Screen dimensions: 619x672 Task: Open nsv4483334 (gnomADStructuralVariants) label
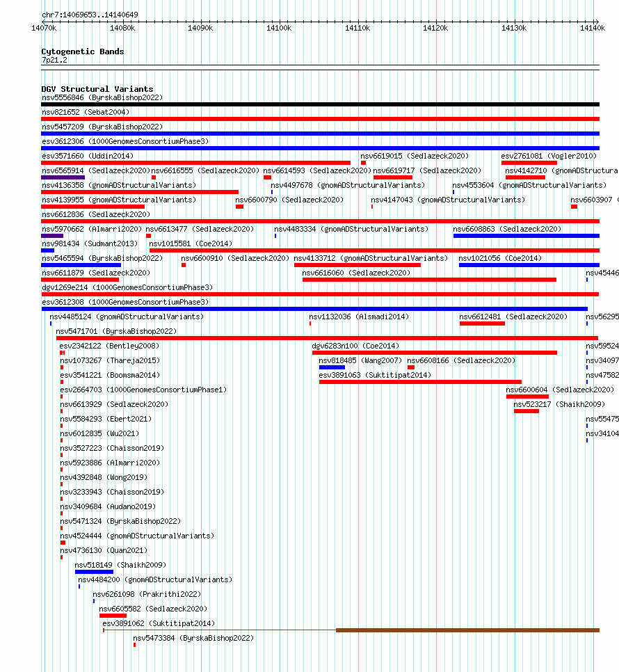pos(351,229)
